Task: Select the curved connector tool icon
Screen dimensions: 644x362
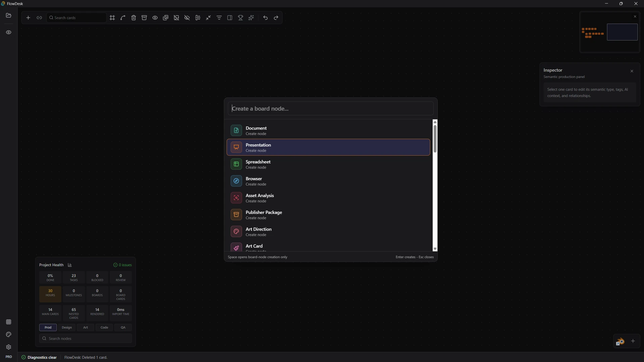Action: click(123, 18)
